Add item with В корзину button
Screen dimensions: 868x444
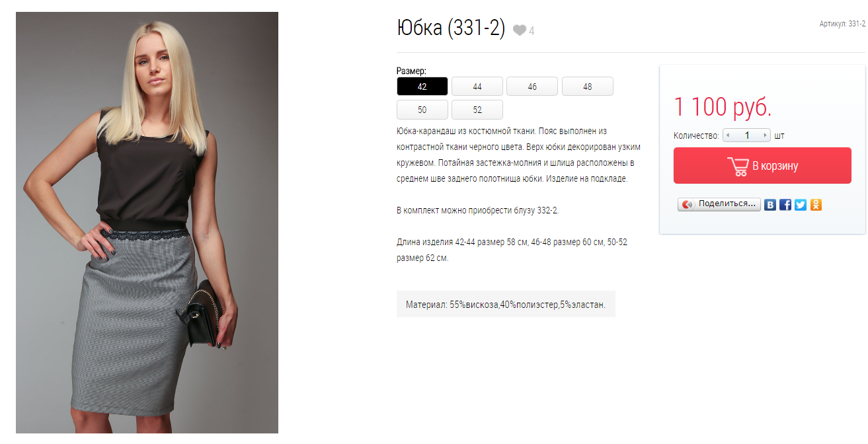762,165
